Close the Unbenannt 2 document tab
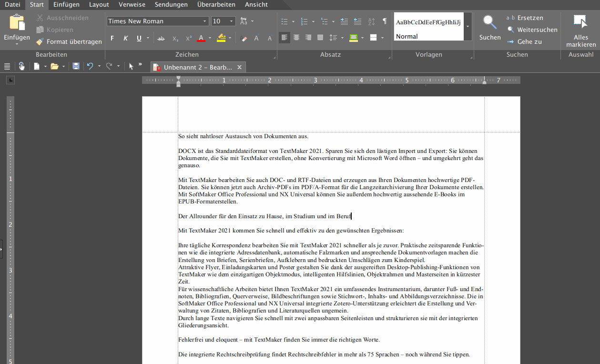Viewport: 600px width, 364px height. tap(240, 67)
